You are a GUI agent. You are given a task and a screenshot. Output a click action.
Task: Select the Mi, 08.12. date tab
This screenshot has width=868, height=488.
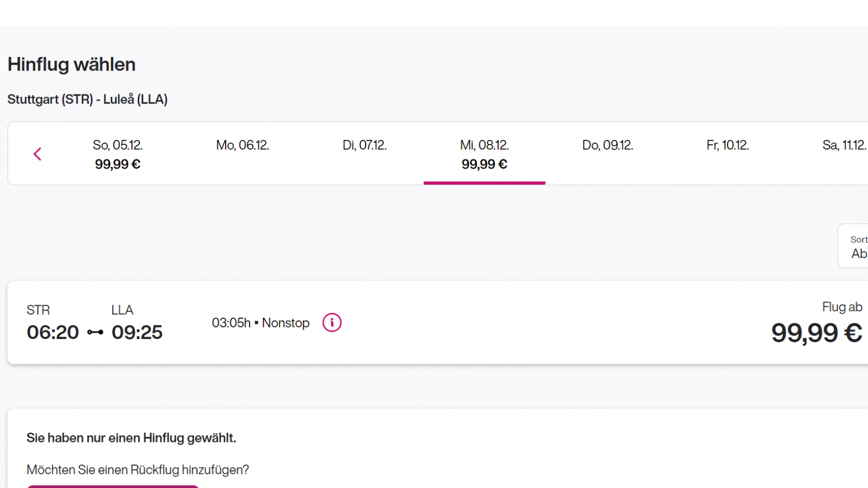[x=484, y=154]
